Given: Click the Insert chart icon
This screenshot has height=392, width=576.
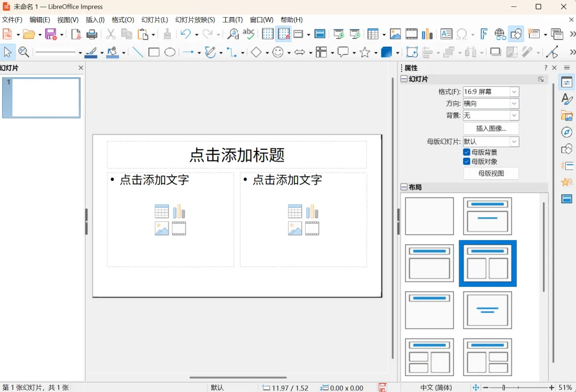Looking at the screenshot, I should [x=427, y=34].
